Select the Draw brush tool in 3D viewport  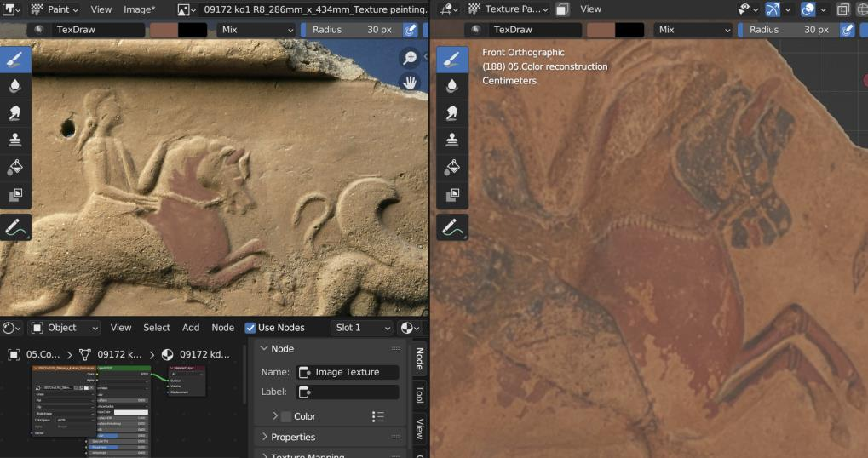[x=452, y=59]
